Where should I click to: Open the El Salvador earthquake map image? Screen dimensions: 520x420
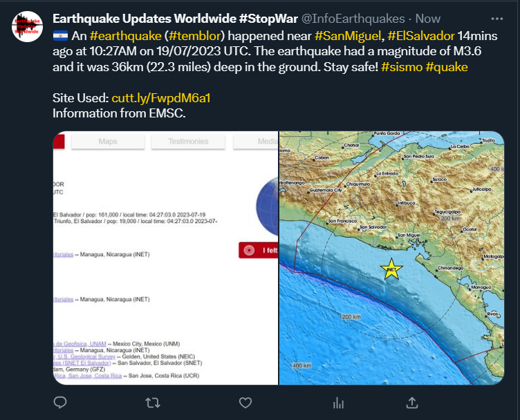point(391,207)
